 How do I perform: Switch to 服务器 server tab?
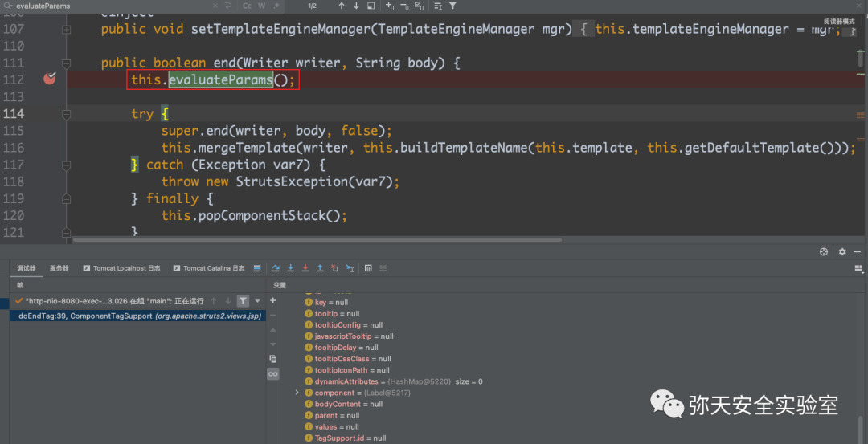59,268
